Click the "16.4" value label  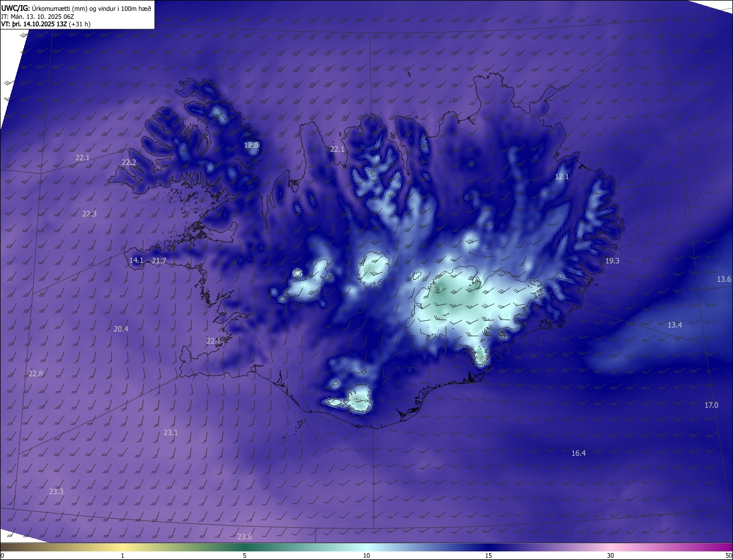point(578,453)
